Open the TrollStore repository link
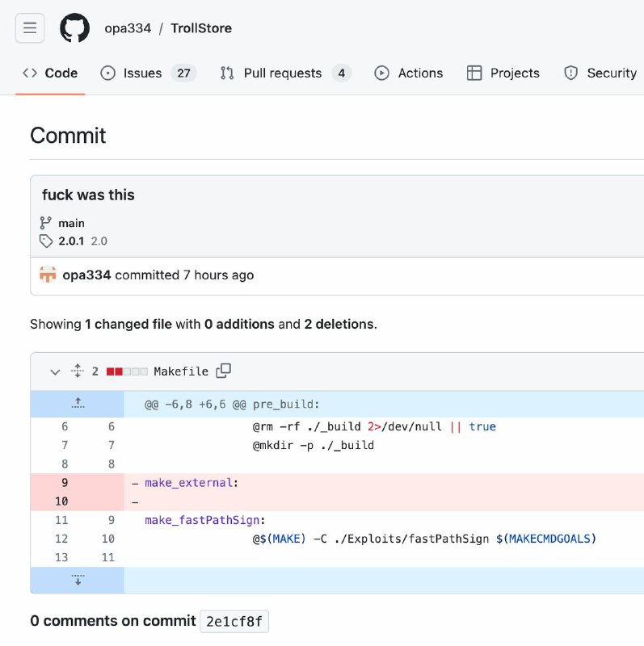 201,28
